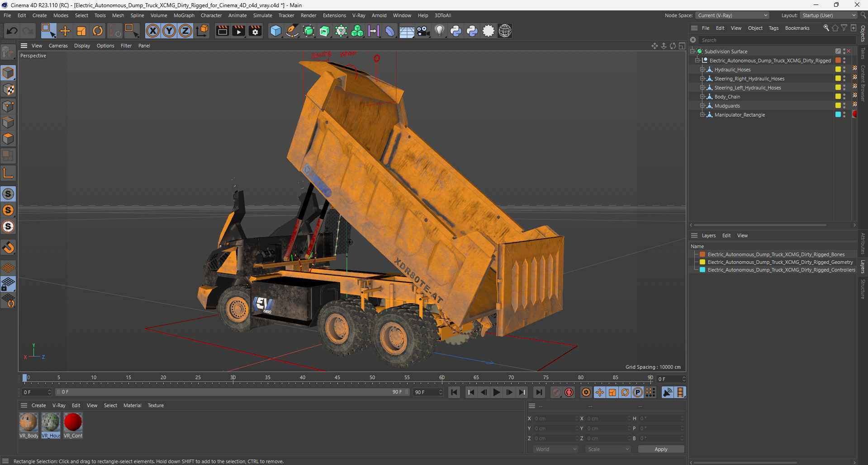Go to end of animation

pyautogui.click(x=539, y=392)
